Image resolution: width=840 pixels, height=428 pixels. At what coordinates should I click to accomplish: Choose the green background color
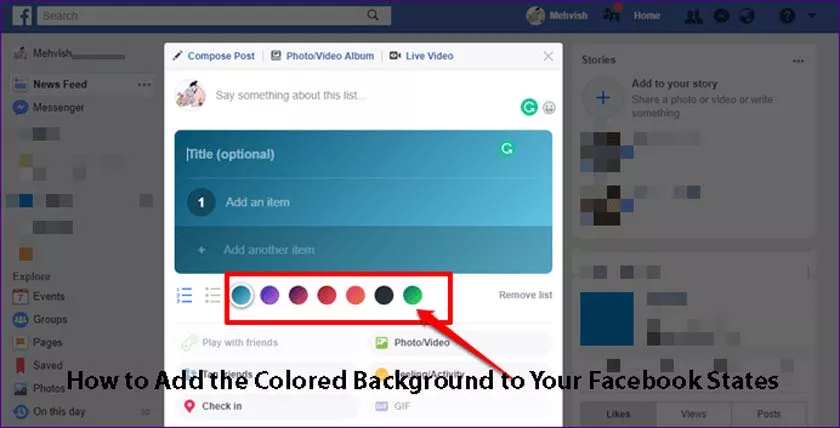click(x=412, y=295)
